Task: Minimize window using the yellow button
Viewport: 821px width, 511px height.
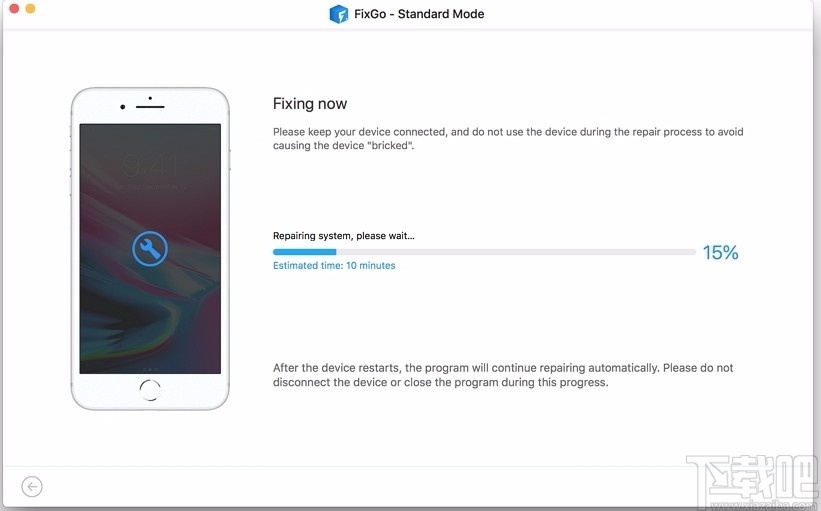Action: click(x=30, y=8)
